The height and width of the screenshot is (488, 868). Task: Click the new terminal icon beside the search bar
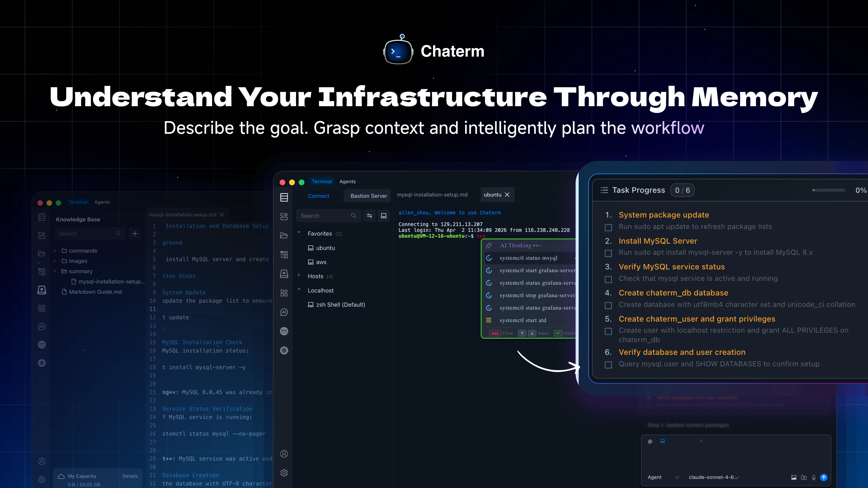click(383, 216)
